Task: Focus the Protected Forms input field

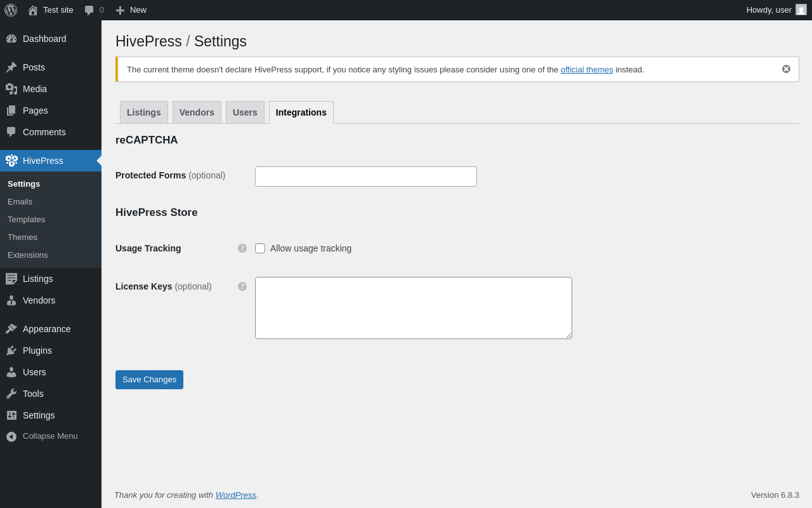Action: [x=365, y=177]
